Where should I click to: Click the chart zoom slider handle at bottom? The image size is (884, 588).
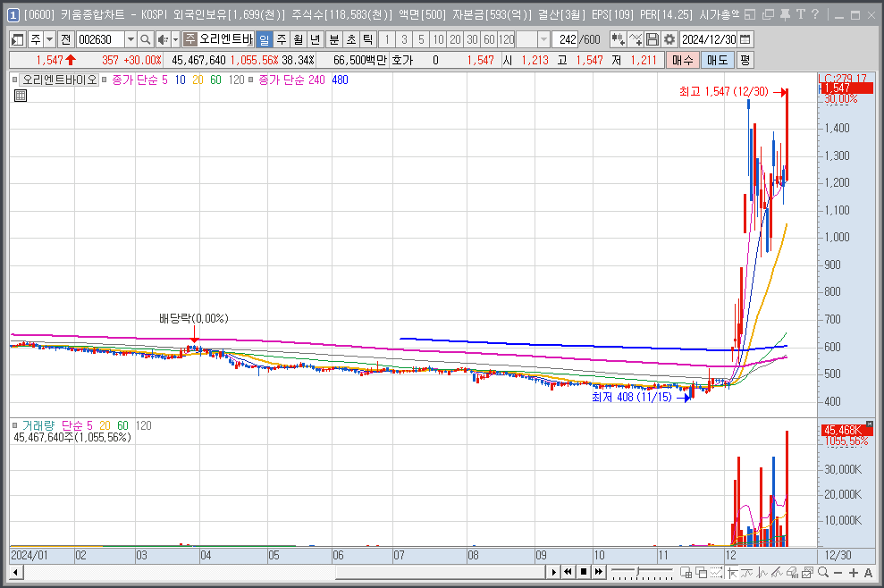[x=637, y=571]
